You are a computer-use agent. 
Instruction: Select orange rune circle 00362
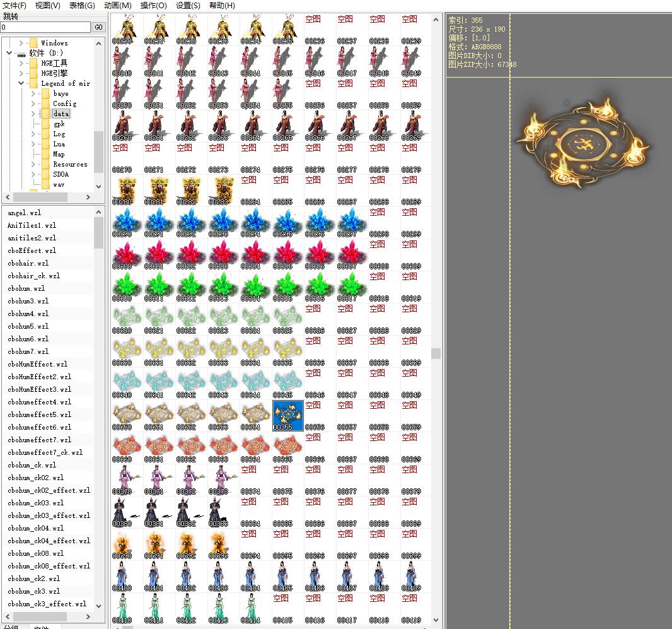(191, 448)
